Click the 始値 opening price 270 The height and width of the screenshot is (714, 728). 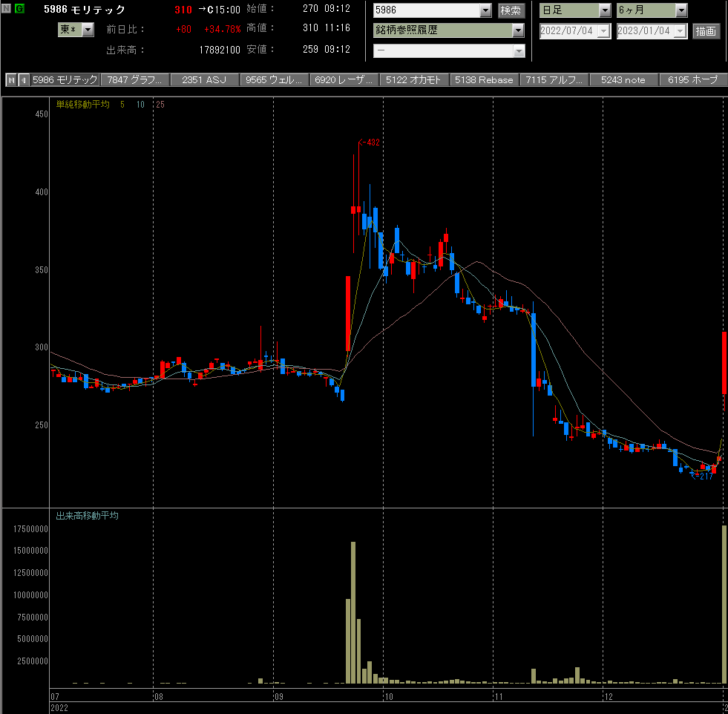click(310, 8)
